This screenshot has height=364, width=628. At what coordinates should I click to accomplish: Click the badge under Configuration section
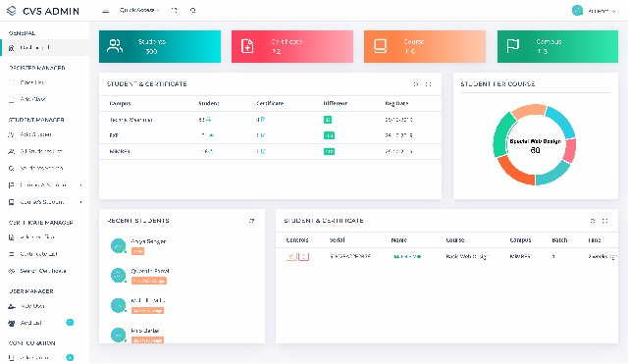pos(70,357)
